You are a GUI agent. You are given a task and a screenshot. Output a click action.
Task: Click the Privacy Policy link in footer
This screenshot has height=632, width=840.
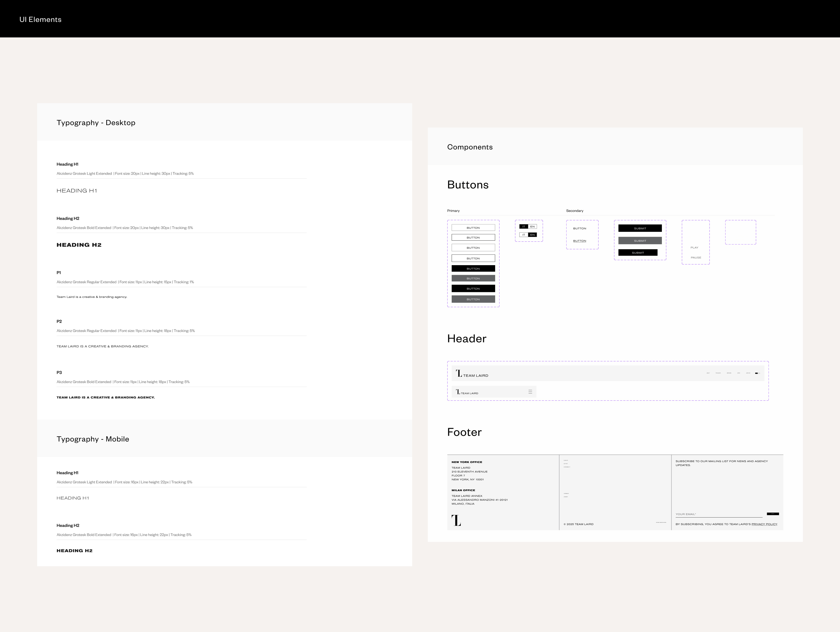pyautogui.click(x=764, y=524)
